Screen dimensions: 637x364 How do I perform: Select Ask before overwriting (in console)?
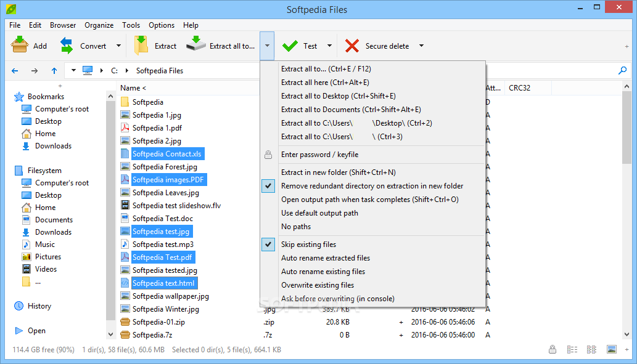pyautogui.click(x=337, y=299)
